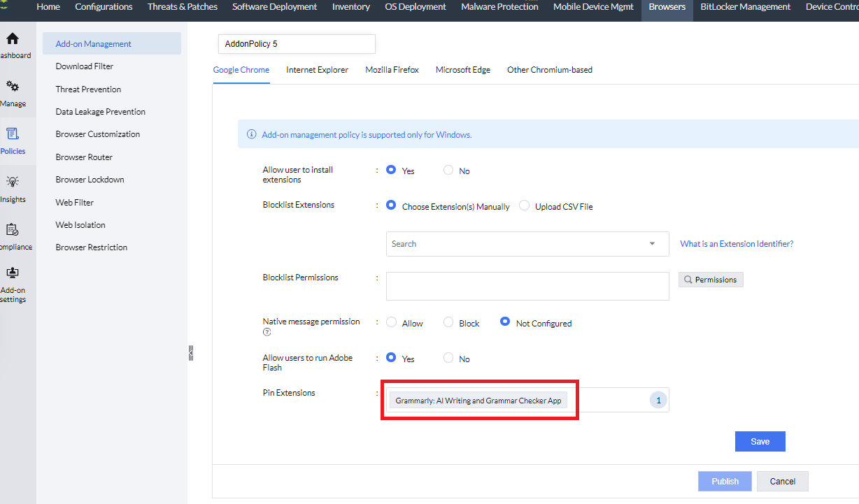The width and height of the screenshot is (859, 504).
Task: Choose the Upload CSV File option
Action: click(x=525, y=206)
